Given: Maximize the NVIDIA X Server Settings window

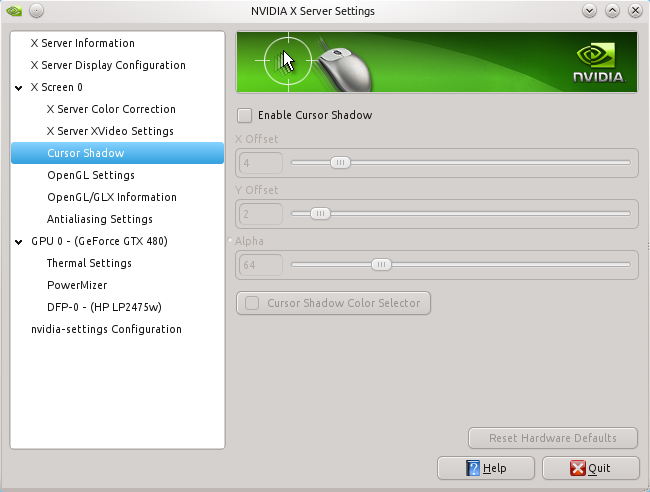Looking at the screenshot, I should tap(612, 11).
